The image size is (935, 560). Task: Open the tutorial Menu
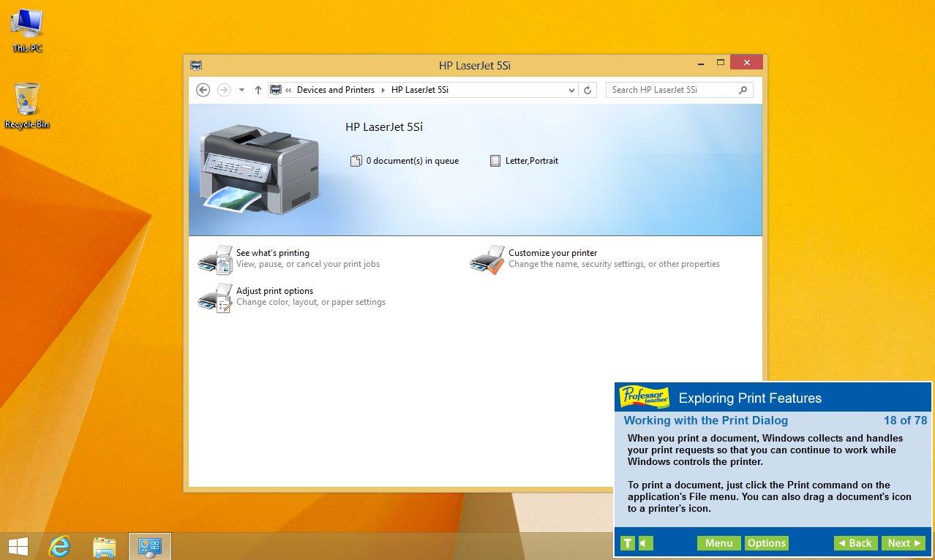point(718,543)
